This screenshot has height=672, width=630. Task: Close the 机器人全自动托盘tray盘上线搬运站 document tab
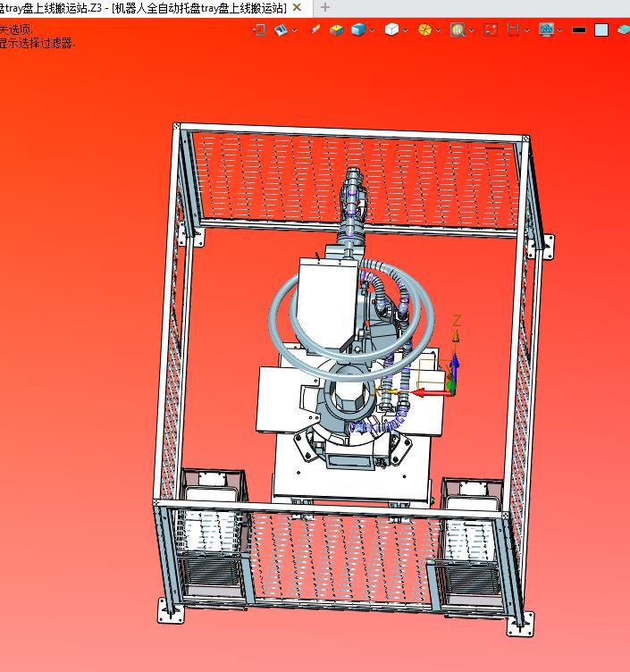click(297, 7)
